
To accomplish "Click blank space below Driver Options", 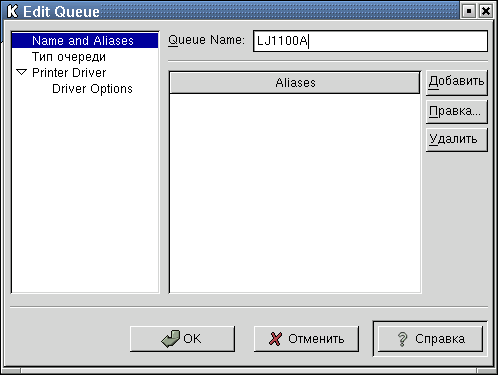I will pos(85,193).
